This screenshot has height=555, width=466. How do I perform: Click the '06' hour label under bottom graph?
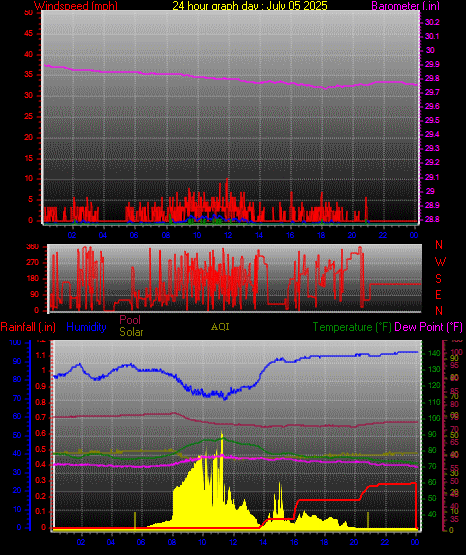click(141, 542)
